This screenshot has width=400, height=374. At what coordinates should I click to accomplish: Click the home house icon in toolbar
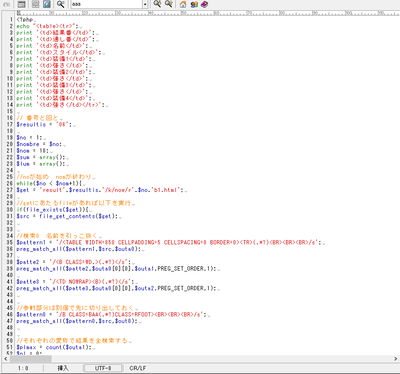(183, 4)
